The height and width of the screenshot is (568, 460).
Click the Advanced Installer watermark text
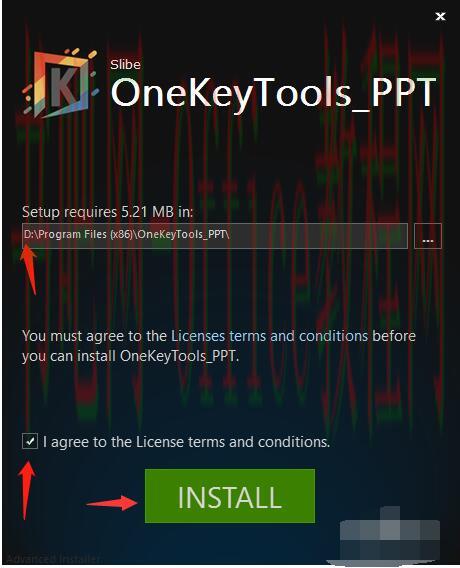click(53, 559)
